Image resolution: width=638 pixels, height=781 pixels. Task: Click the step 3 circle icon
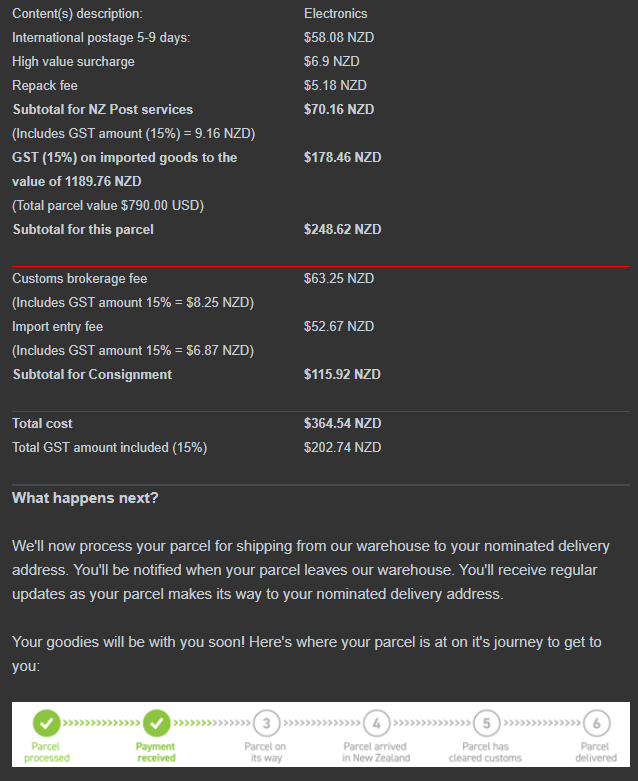pyautogui.click(x=266, y=723)
